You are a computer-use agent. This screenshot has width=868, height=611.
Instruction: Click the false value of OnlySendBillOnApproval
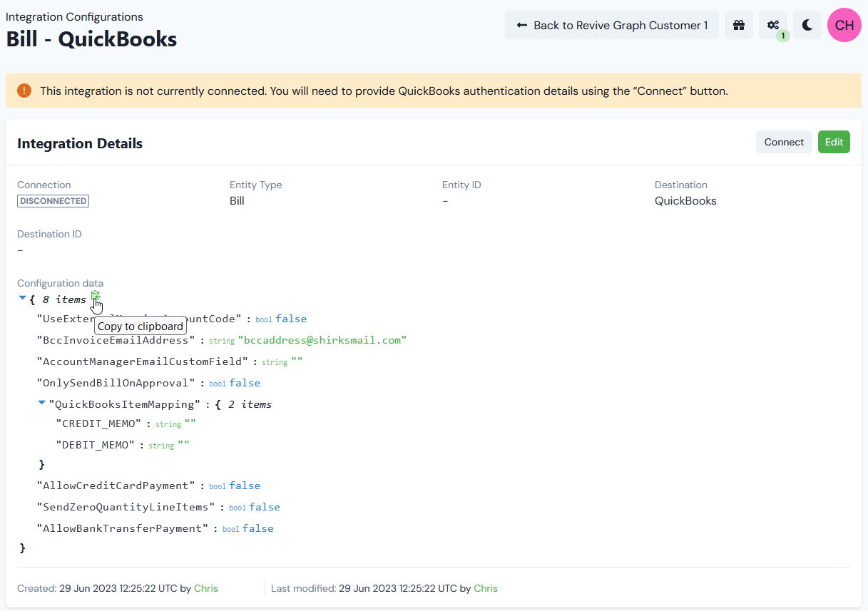click(x=245, y=383)
